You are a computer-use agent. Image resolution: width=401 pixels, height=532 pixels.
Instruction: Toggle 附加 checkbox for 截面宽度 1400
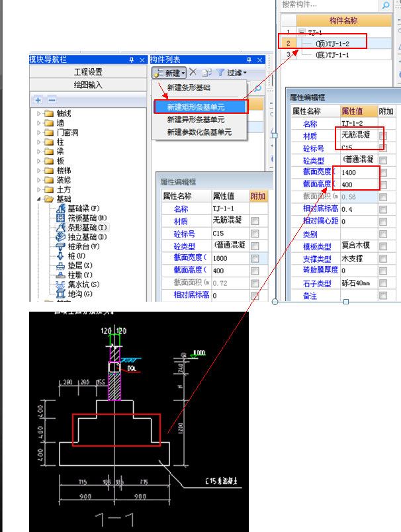click(x=383, y=172)
